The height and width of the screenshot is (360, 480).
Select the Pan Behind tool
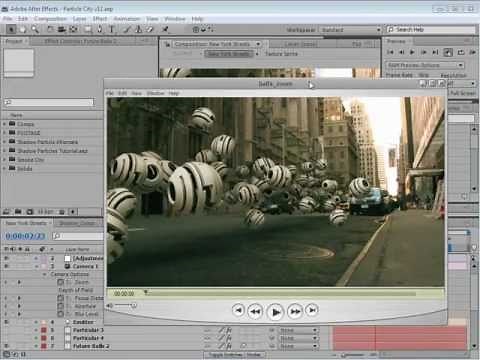coord(73,29)
